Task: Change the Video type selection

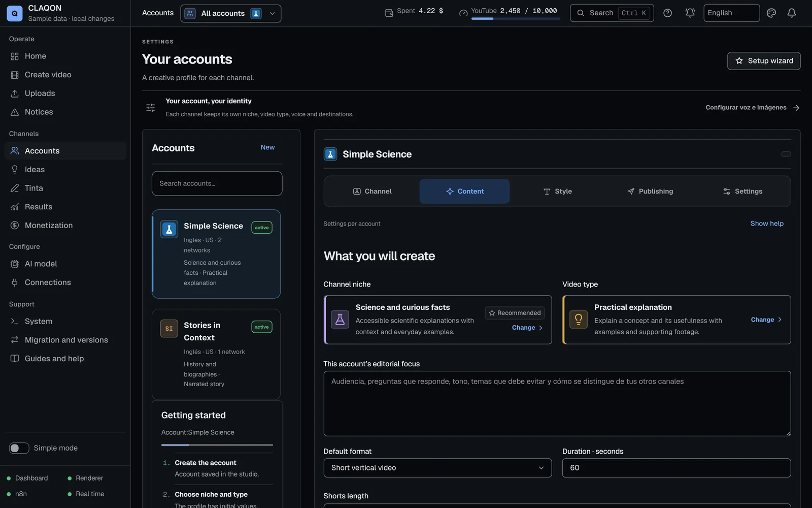Action: point(766,320)
